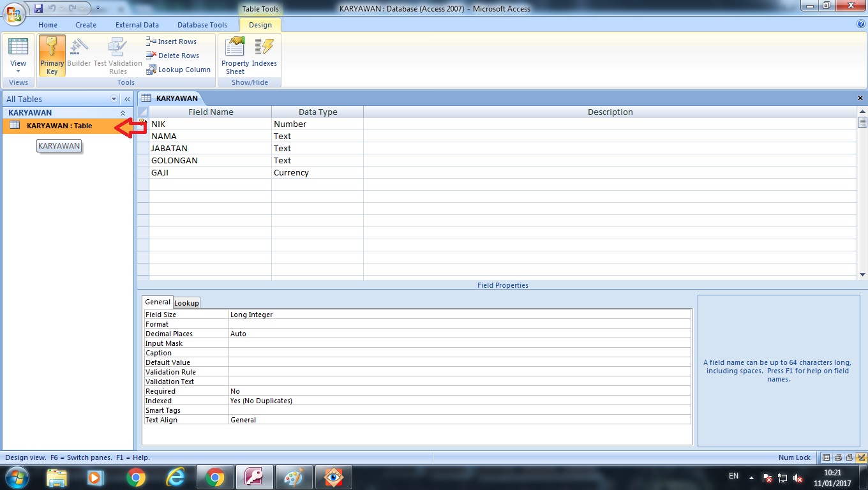Click the Field Size value Long Integer
Image resolution: width=868 pixels, height=490 pixels.
460,315
